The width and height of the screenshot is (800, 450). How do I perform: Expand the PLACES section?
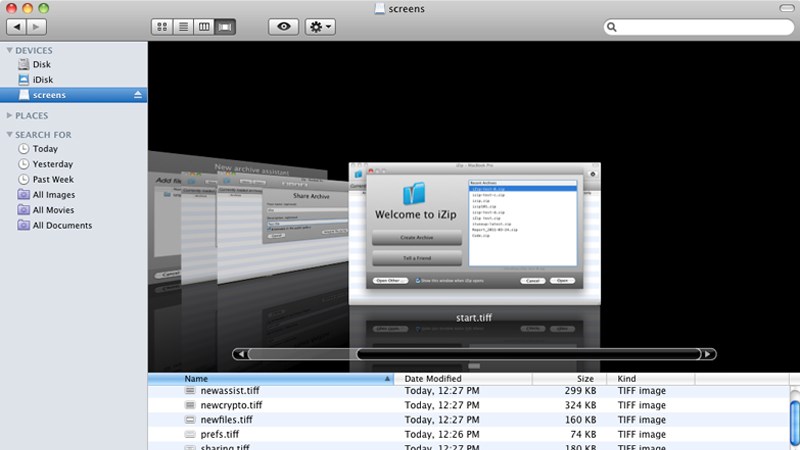pyautogui.click(x=9, y=115)
